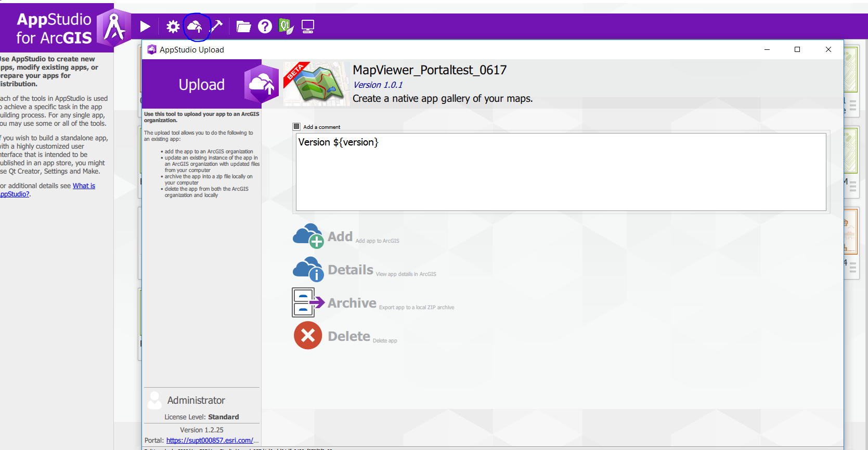
Task: Click the purple Upload cloud header icon
Action: click(x=262, y=84)
